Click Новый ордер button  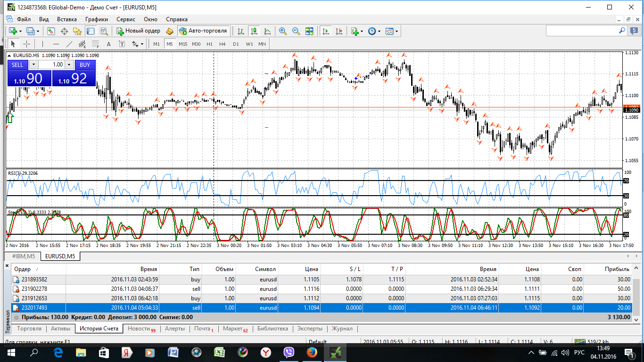[139, 31]
